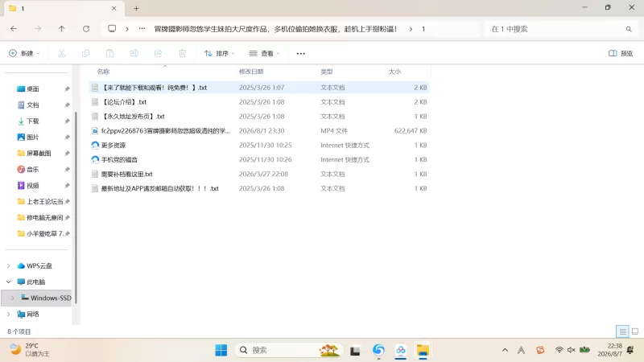Click the muted volume tray icon
The width and height of the screenshot is (644, 362).
pyautogui.click(x=572, y=350)
